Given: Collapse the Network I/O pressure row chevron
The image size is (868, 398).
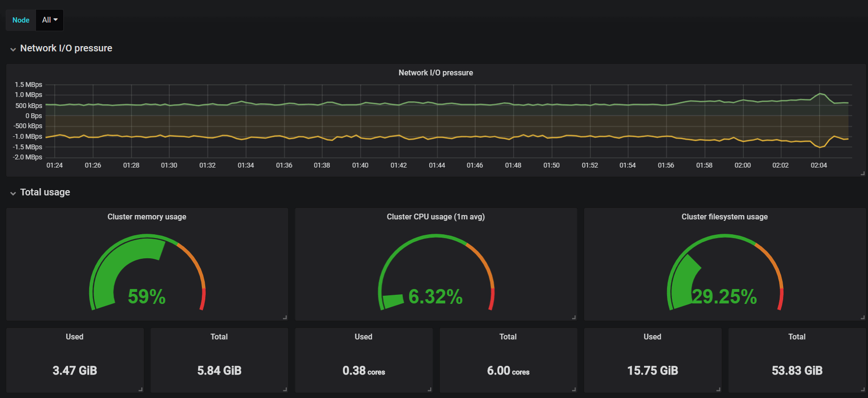Looking at the screenshot, I should tap(13, 49).
